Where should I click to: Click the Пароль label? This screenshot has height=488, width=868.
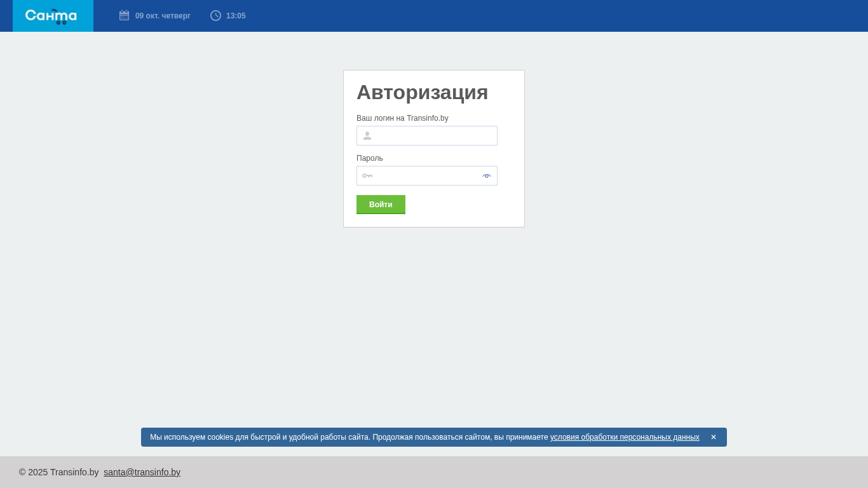[x=370, y=158]
